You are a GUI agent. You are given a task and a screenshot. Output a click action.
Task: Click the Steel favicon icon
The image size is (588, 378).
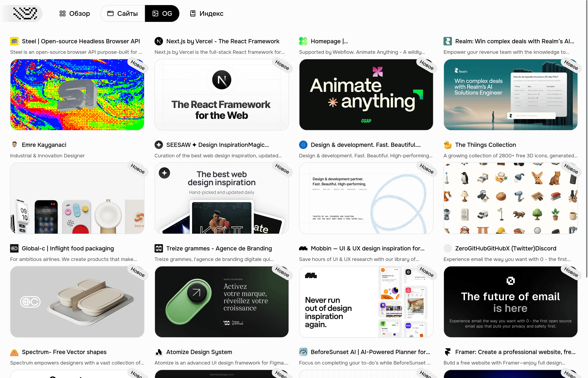[14, 41]
